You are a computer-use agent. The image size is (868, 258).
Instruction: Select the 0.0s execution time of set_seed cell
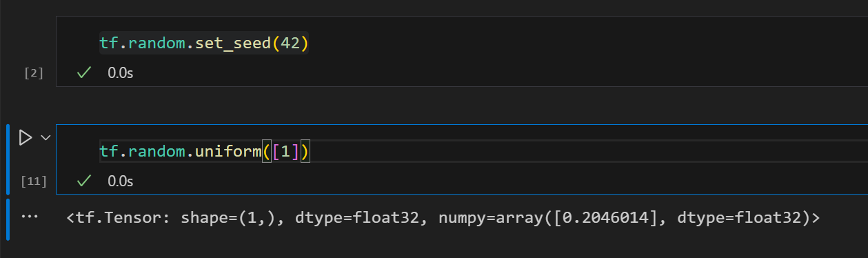click(x=121, y=72)
